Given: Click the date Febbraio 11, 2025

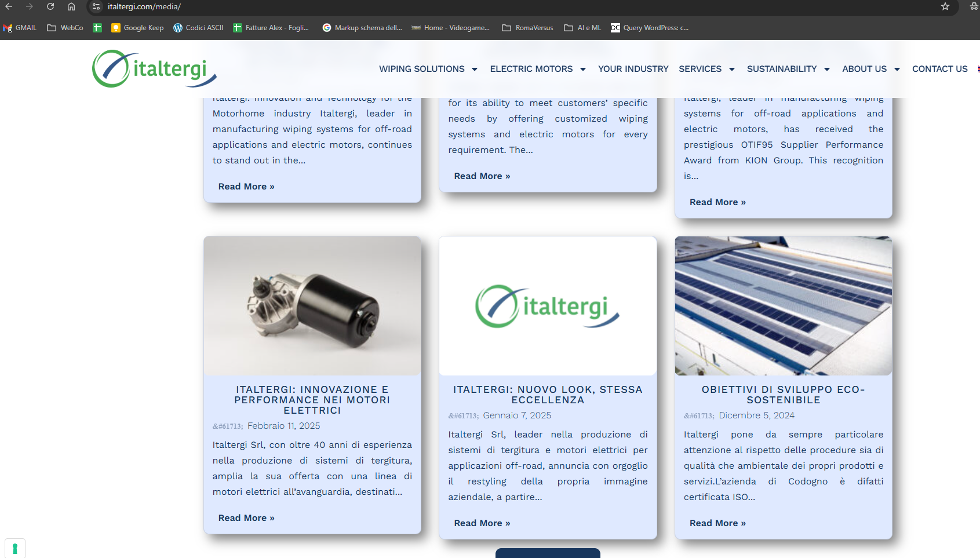Looking at the screenshot, I should [283, 426].
